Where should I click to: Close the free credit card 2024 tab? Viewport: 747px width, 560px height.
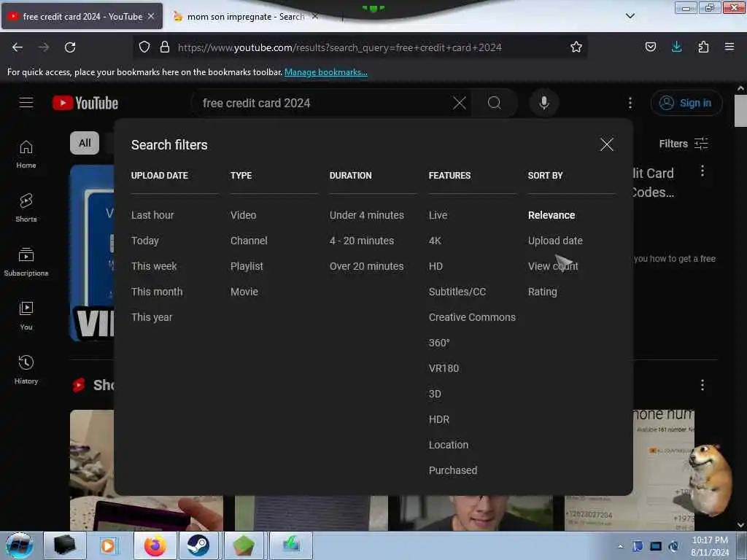click(151, 16)
